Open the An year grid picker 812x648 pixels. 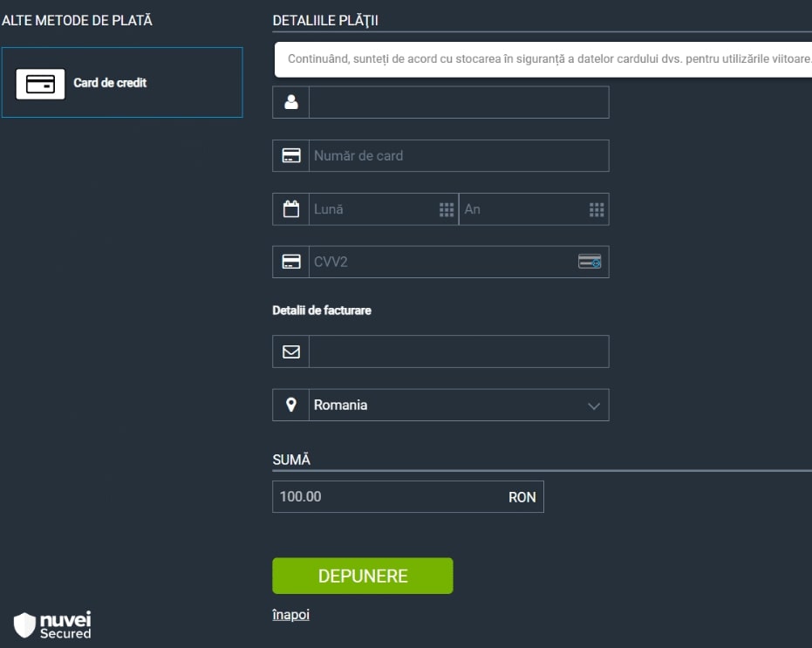597,209
